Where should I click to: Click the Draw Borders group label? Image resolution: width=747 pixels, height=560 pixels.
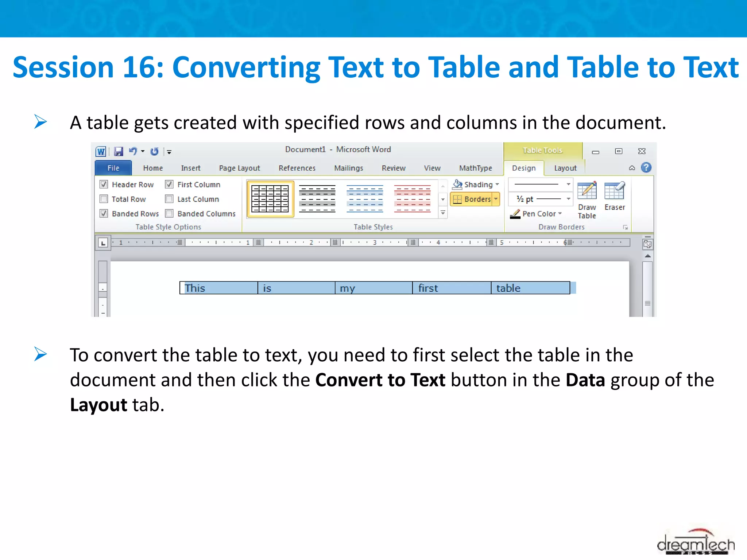[561, 227]
